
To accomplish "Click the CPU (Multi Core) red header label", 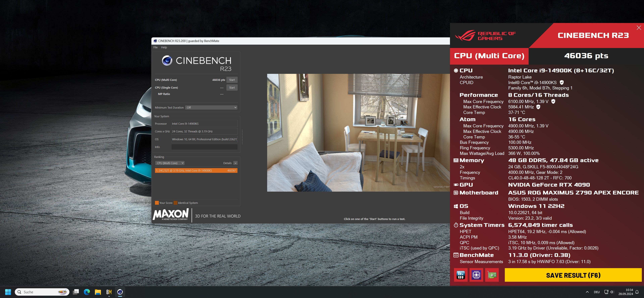I will (489, 56).
